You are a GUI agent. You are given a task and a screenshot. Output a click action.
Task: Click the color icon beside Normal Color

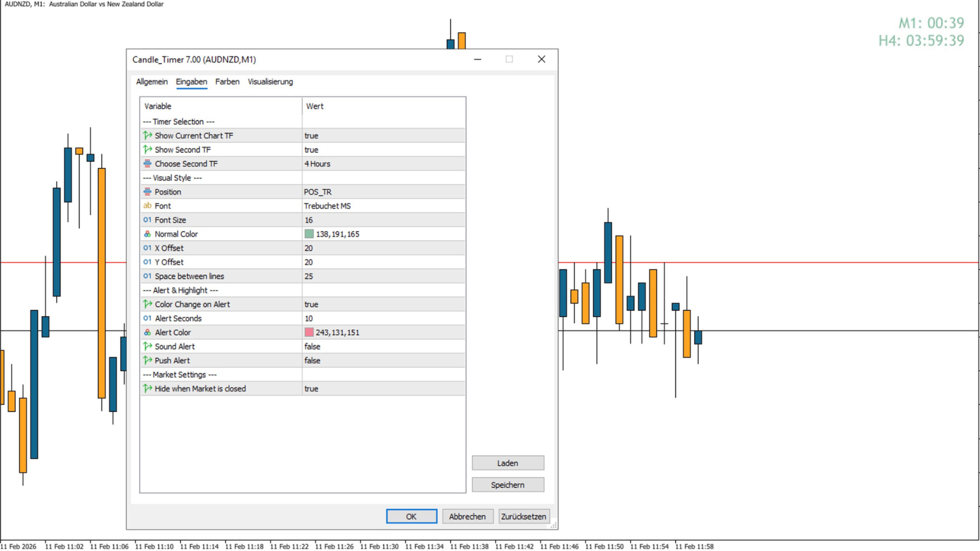tap(148, 234)
